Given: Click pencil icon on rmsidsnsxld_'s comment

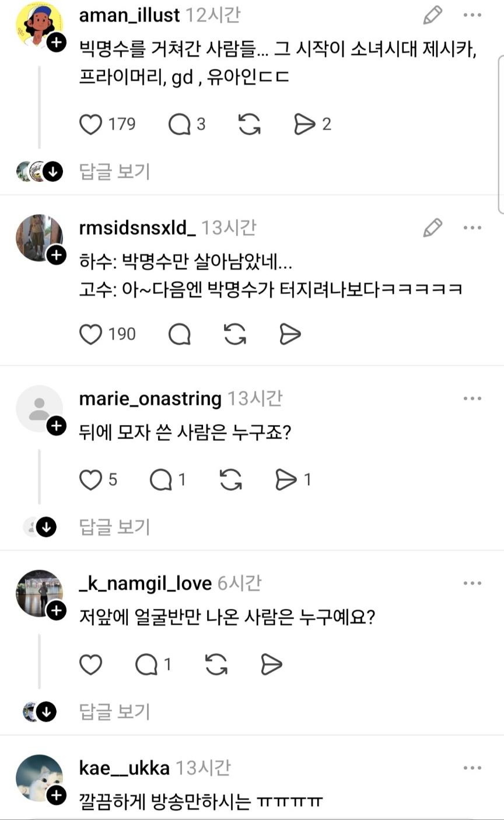Looking at the screenshot, I should click(x=433, y=228).
